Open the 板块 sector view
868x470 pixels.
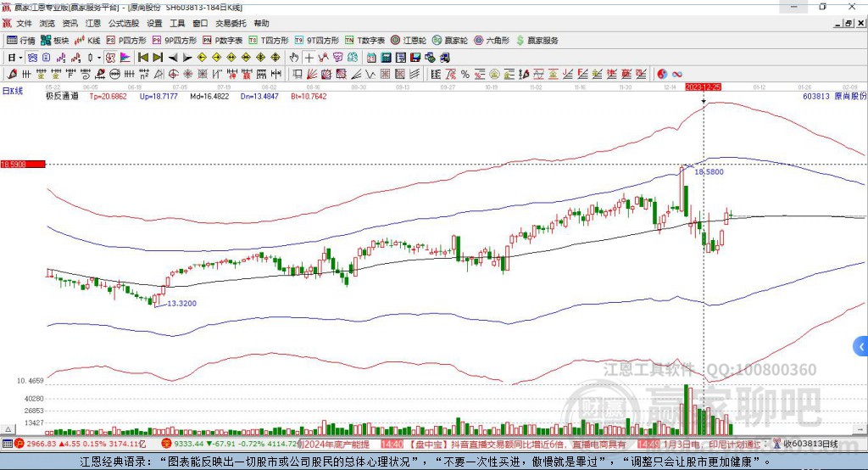(x=55, y=41)
